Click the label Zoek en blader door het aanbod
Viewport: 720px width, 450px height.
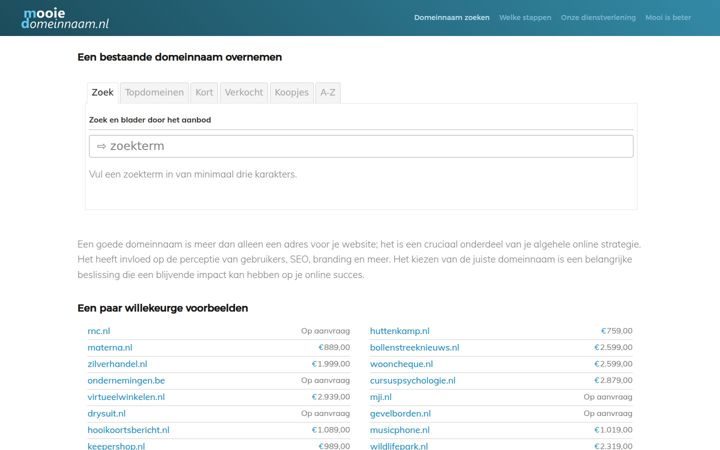pos(150,120)
